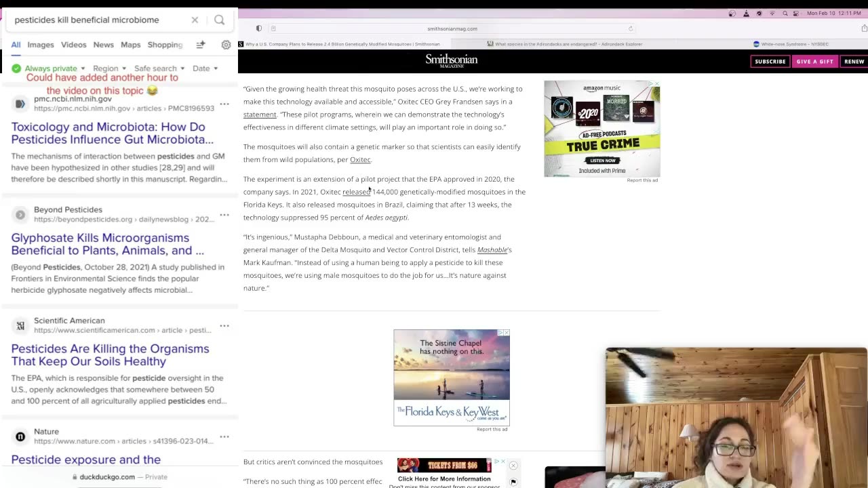The image size is (868, 488).
Task: Click the VLC cone menu bar icon
Action: [x=746, y=14]
